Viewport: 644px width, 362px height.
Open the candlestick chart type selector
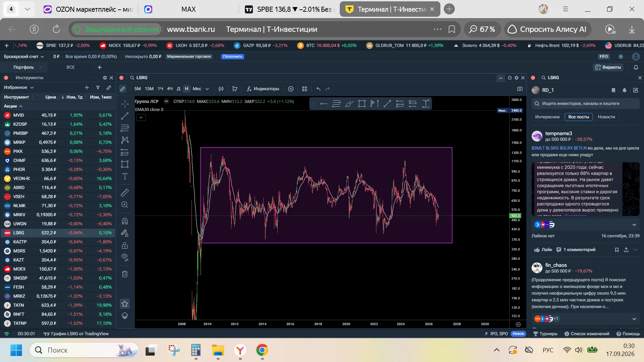221,89
